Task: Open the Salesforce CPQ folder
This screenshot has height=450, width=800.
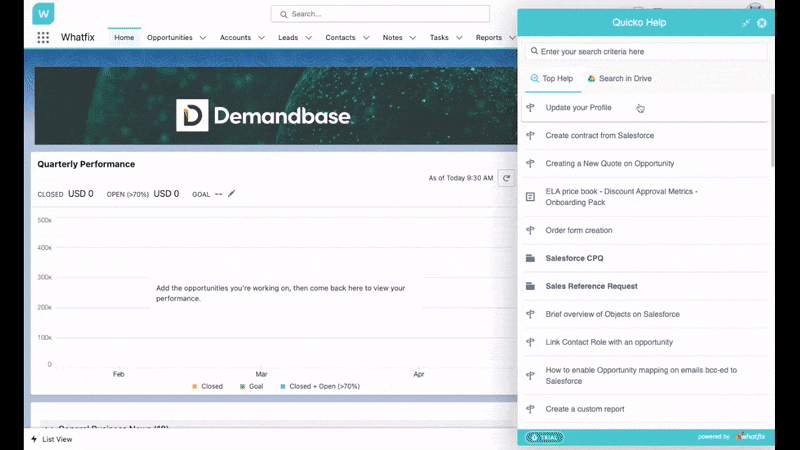Action: 644,258
